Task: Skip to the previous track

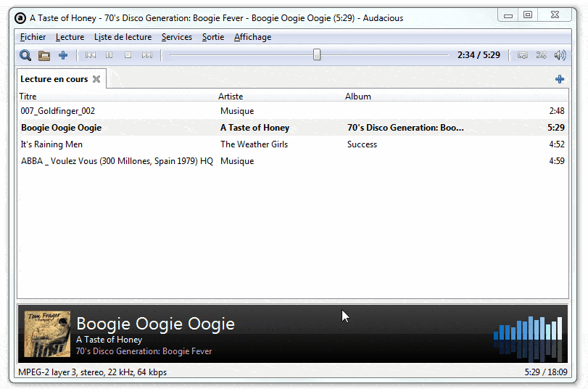Action: (x=91, y=55)
